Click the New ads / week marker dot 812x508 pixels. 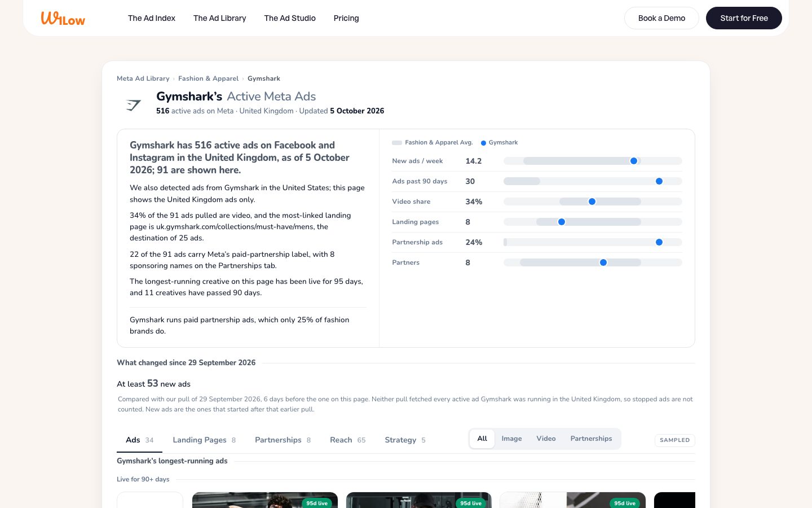point(634,161)
